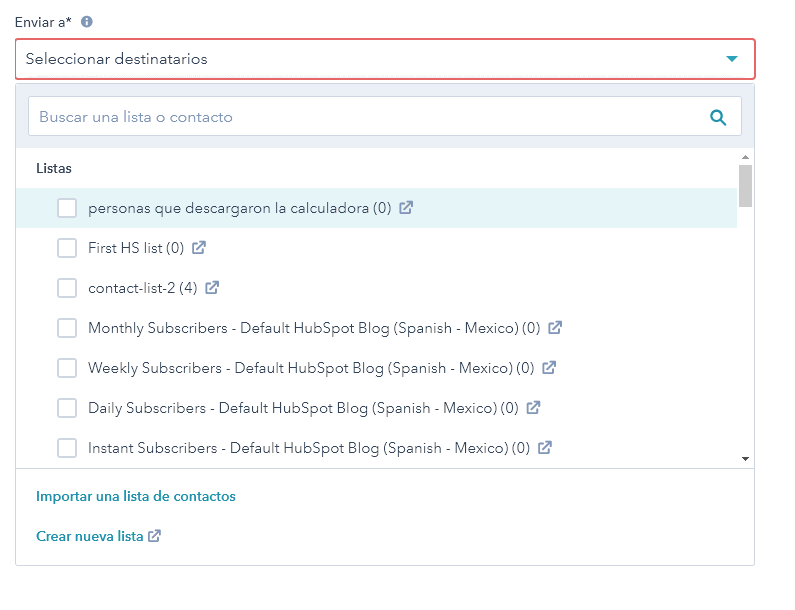The image size is (795, 610).
Task: Click scrollbar down arrow in list
Action: (x=745, y=458)
